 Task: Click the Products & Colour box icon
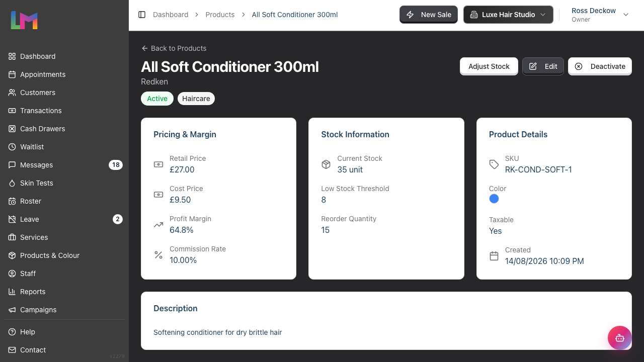tap(12, 255)
